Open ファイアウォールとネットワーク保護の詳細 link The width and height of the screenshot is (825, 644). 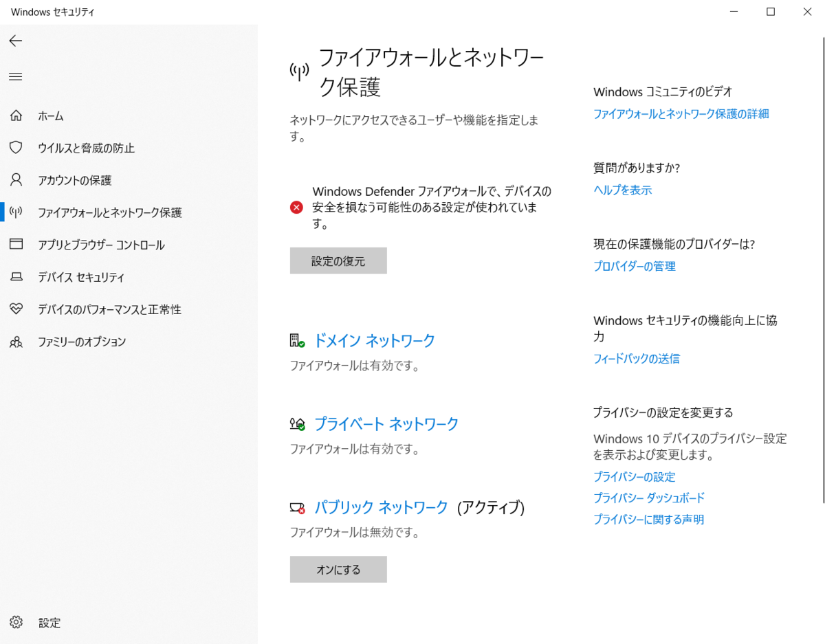(681, 114)
